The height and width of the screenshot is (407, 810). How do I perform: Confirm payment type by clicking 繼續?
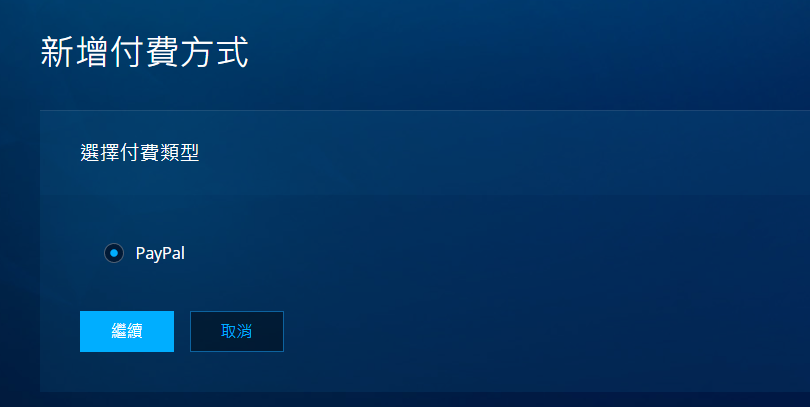[127, 331]
